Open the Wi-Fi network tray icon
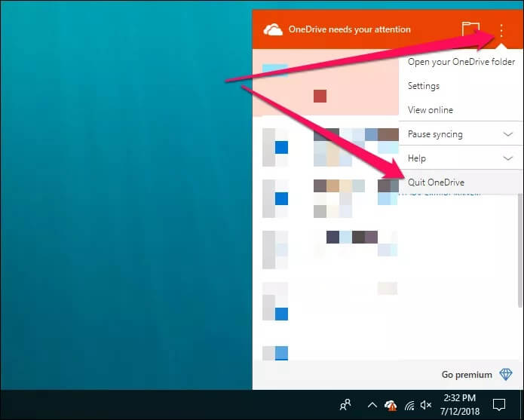This screenshot has width=524, height=420. click(x=409, y=406)
